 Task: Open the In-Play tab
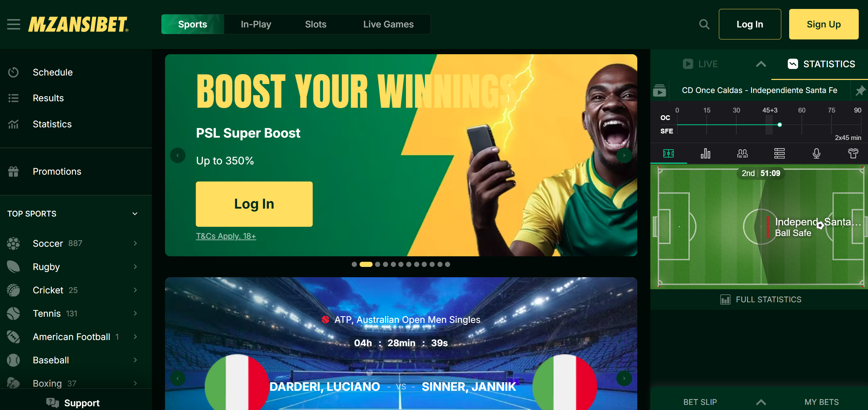(256, 24)
